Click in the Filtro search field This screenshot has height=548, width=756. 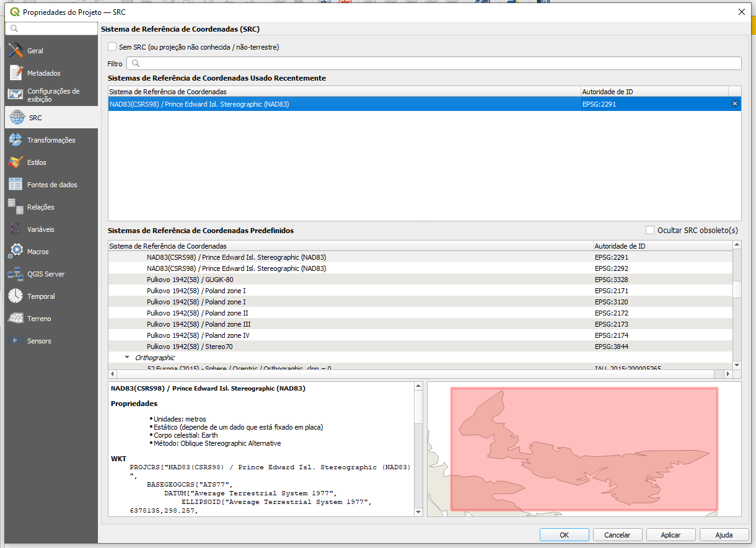(434, 63)
